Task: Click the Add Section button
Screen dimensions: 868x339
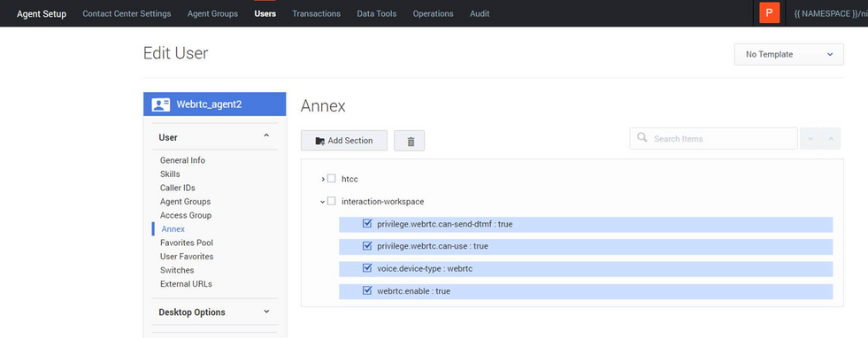Action: [x=344, y=141]
